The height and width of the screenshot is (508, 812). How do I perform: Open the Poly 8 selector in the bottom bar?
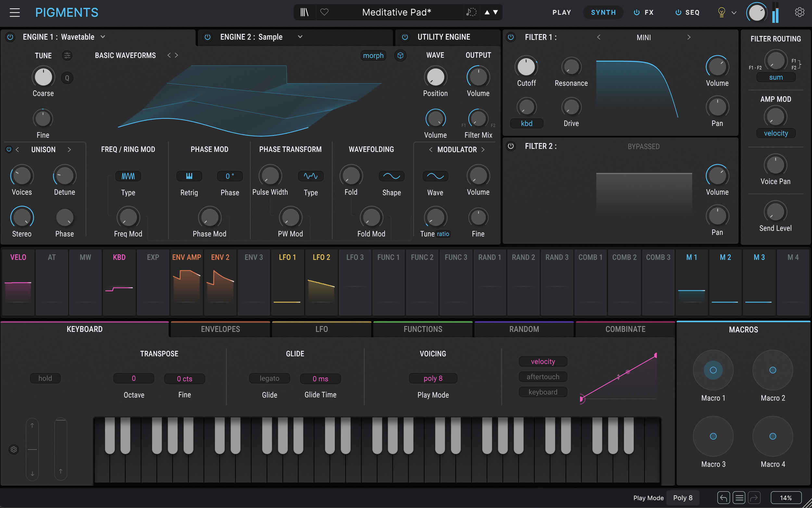[683, 498]
